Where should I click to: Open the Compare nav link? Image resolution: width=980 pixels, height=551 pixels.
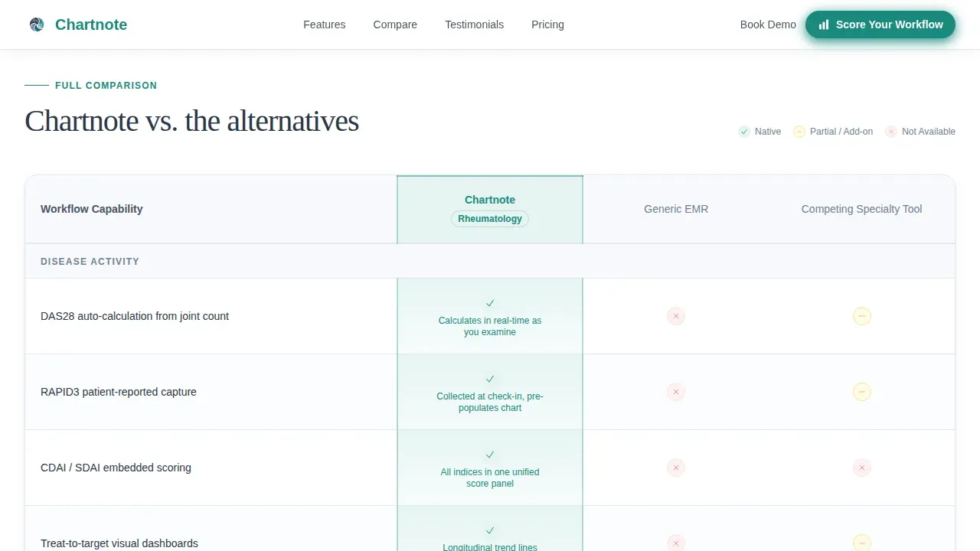click(x=395, y=24)
